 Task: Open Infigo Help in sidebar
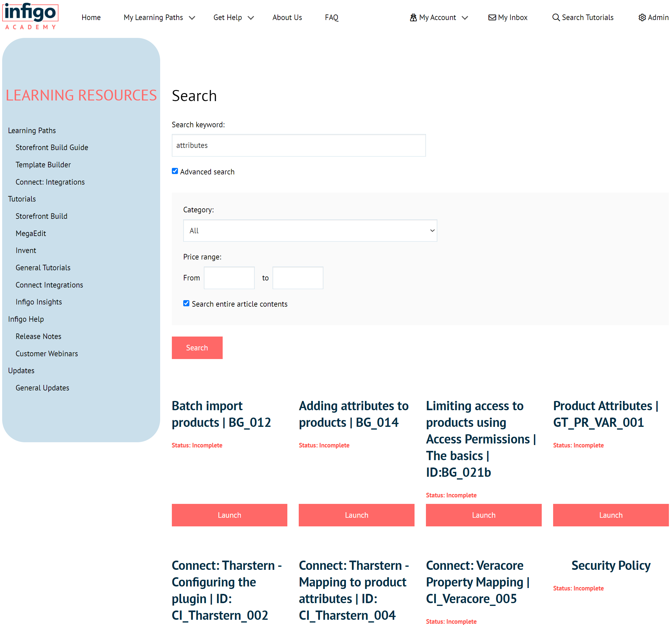(x=26, y=319)
